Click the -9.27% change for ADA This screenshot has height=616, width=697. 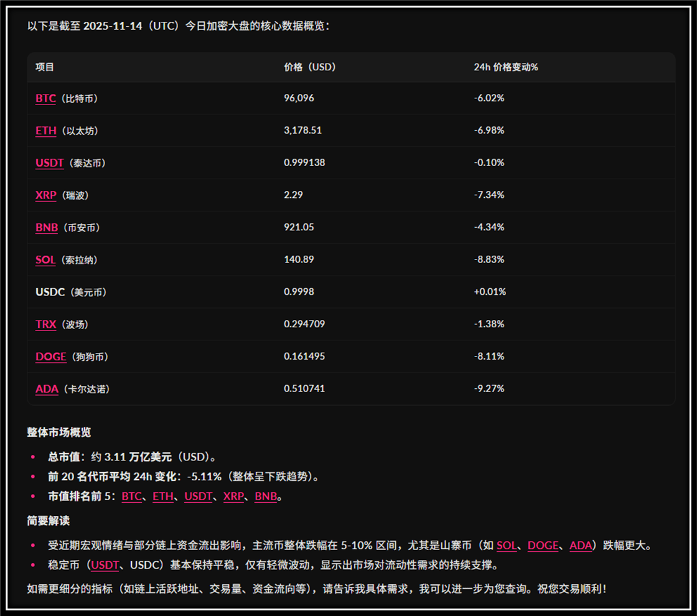point(489,388)
